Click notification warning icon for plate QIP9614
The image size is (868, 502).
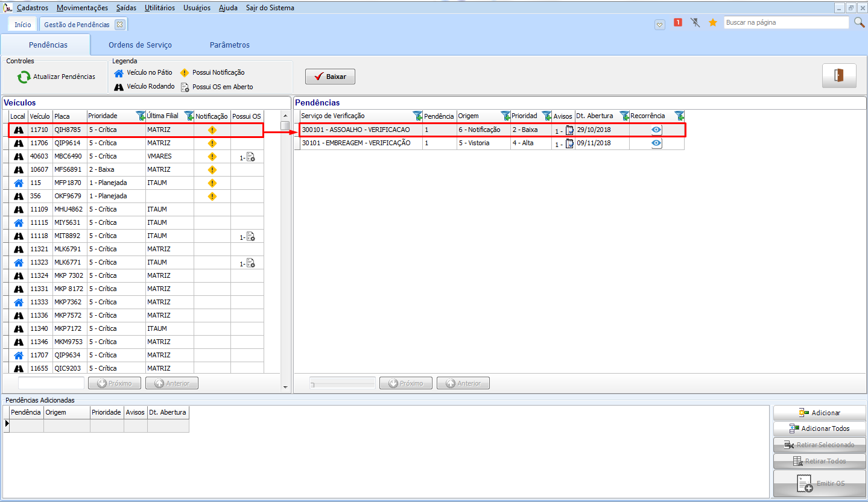click(x=212, y=143)
